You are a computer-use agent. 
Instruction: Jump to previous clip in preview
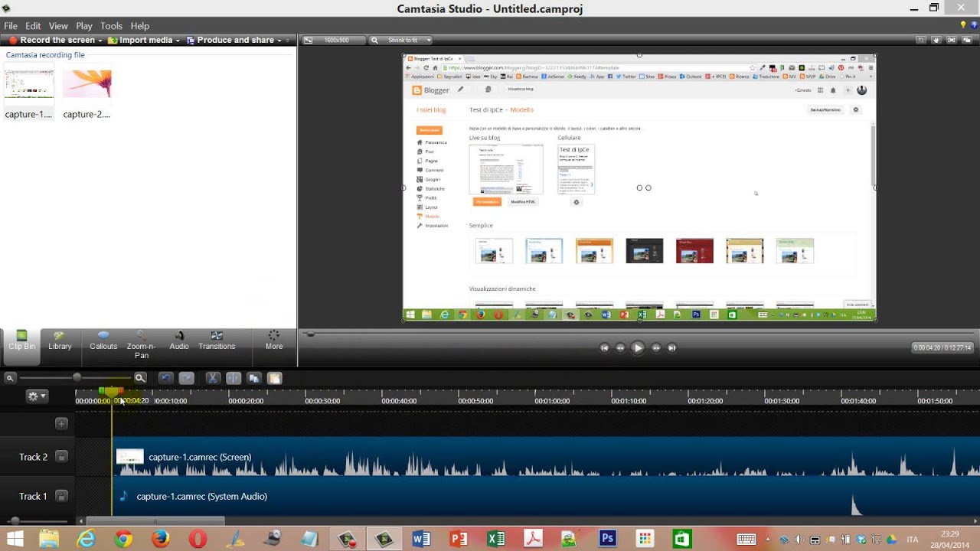(x=604, y=347)
